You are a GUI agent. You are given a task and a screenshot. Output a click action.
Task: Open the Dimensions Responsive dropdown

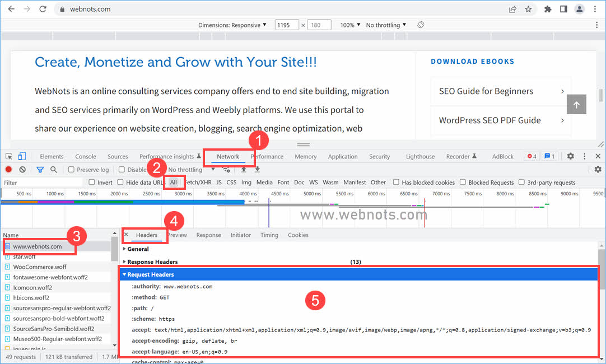tap(231, 25)
